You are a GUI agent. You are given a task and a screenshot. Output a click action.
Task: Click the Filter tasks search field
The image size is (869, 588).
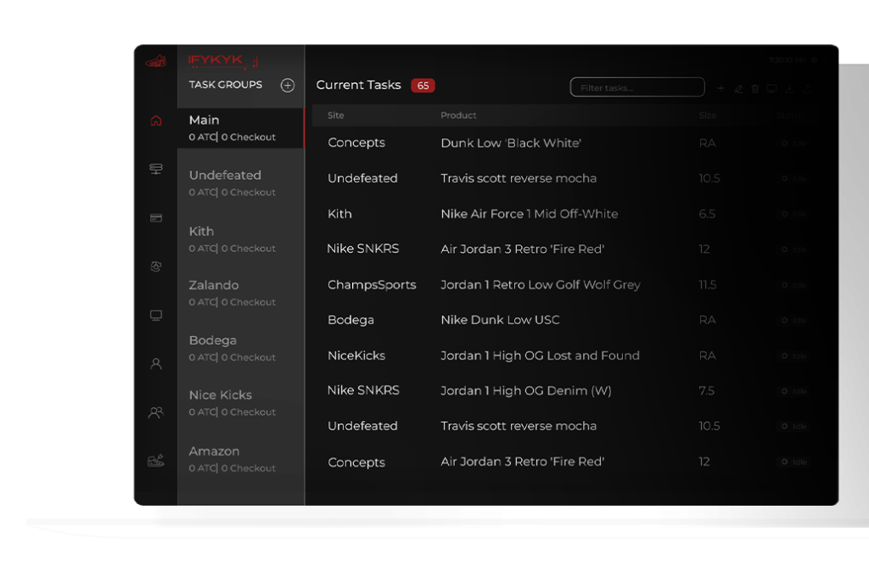coord(636,87)
